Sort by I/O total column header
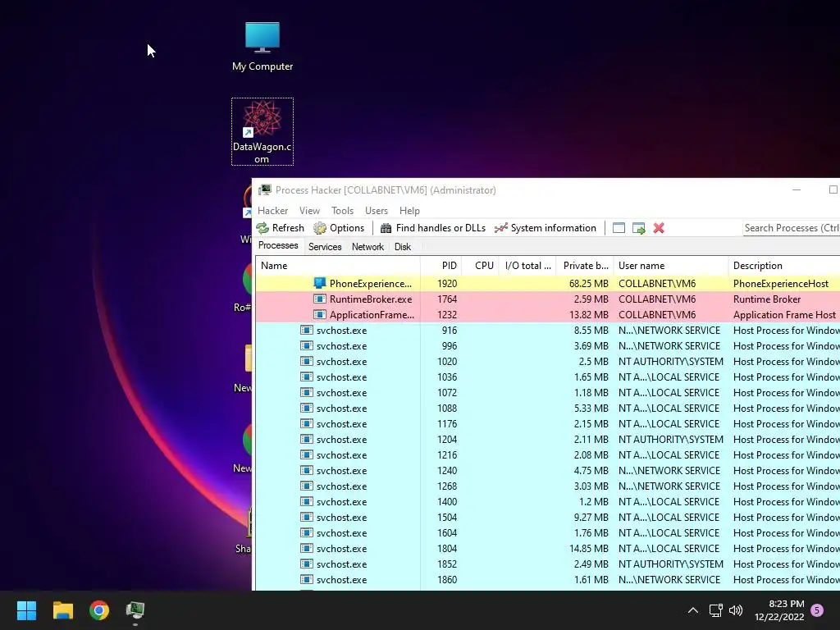This screenshot has width=840, height=630. pyautogui.click(x=527, y=266)
